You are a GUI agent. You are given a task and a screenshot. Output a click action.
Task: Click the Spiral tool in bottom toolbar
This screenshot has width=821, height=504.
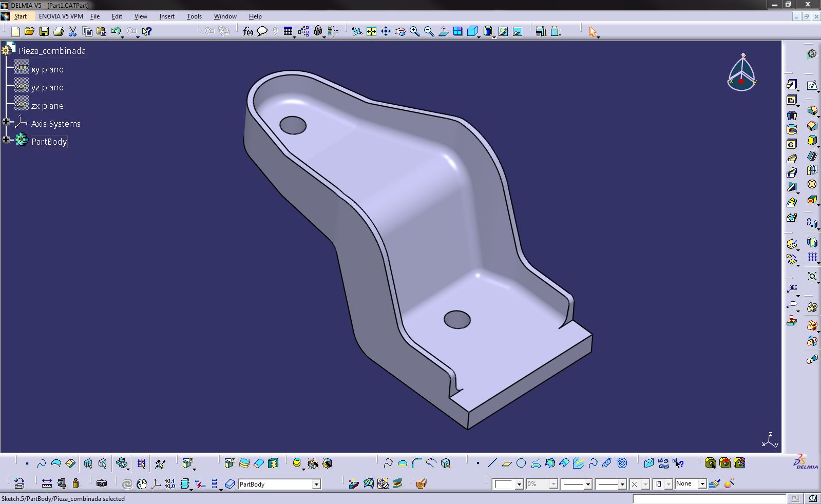pyautogui.click(x=622, y=463)
